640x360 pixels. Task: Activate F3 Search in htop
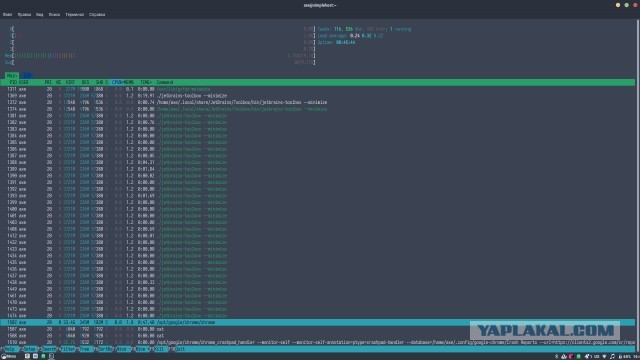coord(49,349)
